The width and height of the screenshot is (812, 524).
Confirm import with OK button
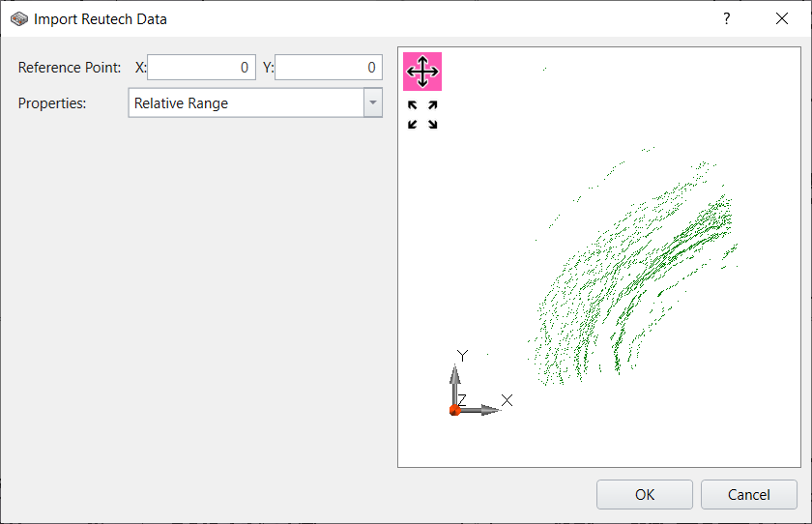pos(645,494)
